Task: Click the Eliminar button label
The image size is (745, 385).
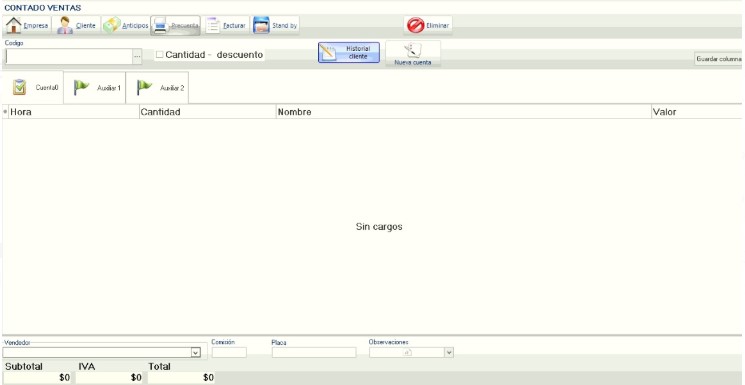Action: pos(438,26)
